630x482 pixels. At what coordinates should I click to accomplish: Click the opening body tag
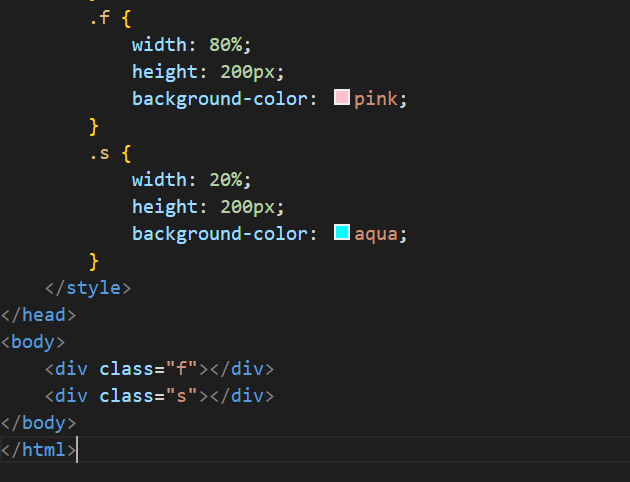32,342
